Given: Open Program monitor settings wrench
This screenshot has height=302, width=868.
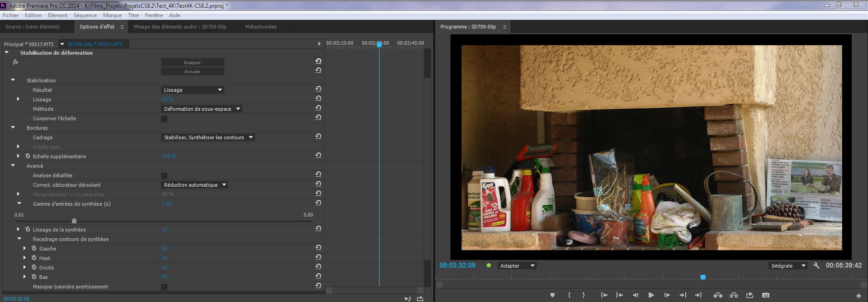Looking at the screenshot, I should click(816, 265).
